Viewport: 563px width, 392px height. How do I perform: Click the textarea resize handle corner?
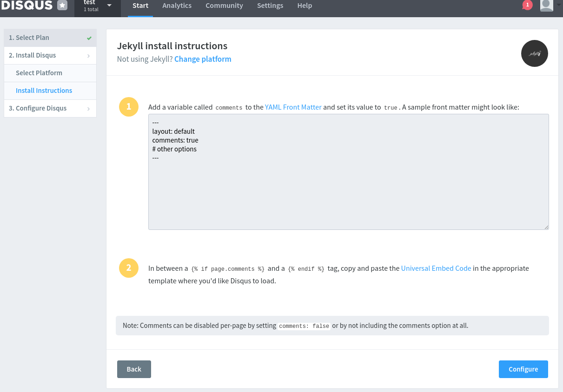546,227
